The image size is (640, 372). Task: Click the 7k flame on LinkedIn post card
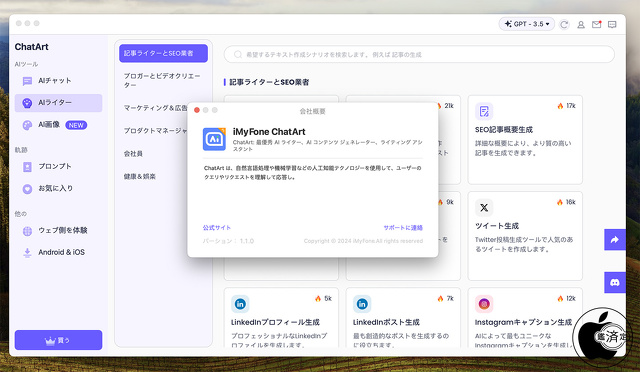(x=440, y=298)
